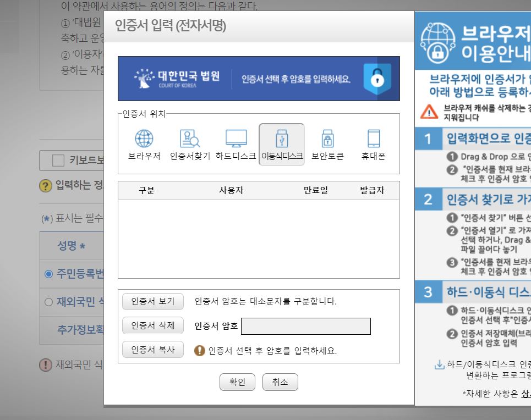Open 인증서 보기 to view certificate
The height and width of the screenshot is (420, 531).
[152, 301]
